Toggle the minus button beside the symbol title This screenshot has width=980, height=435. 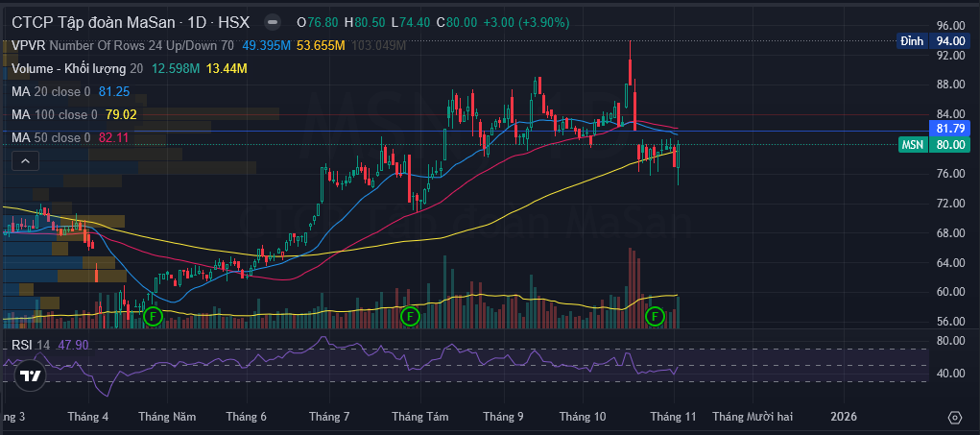tap(274, 21)
